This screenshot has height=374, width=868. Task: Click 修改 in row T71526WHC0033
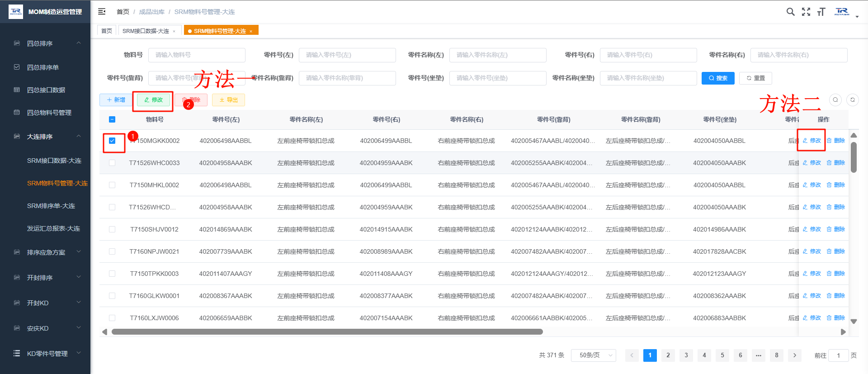(812, 163)
